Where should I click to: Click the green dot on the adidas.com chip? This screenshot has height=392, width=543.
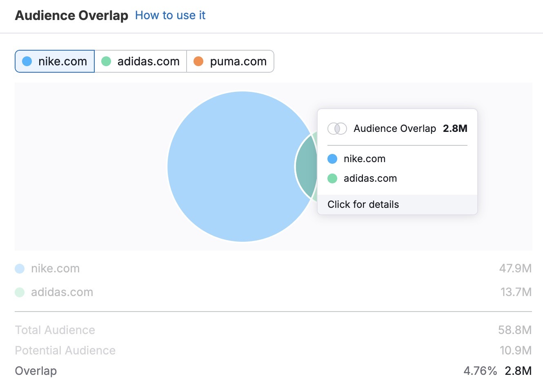click(107, 61)
